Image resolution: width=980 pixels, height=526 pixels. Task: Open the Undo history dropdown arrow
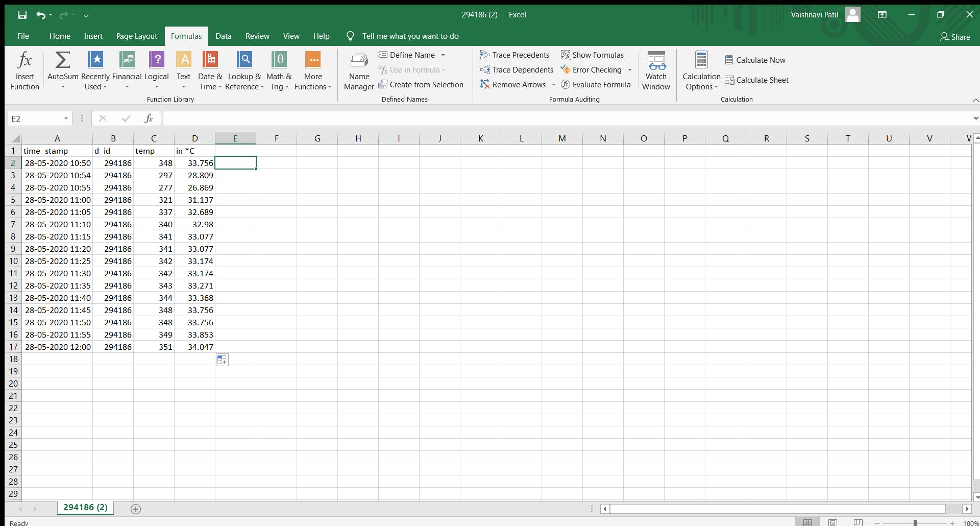(51, 15)
